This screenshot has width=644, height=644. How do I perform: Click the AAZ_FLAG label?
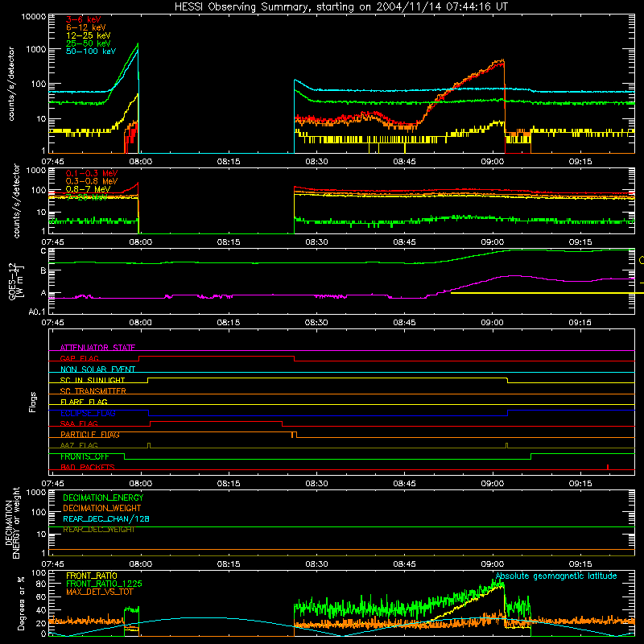click(x=79, y=445)
